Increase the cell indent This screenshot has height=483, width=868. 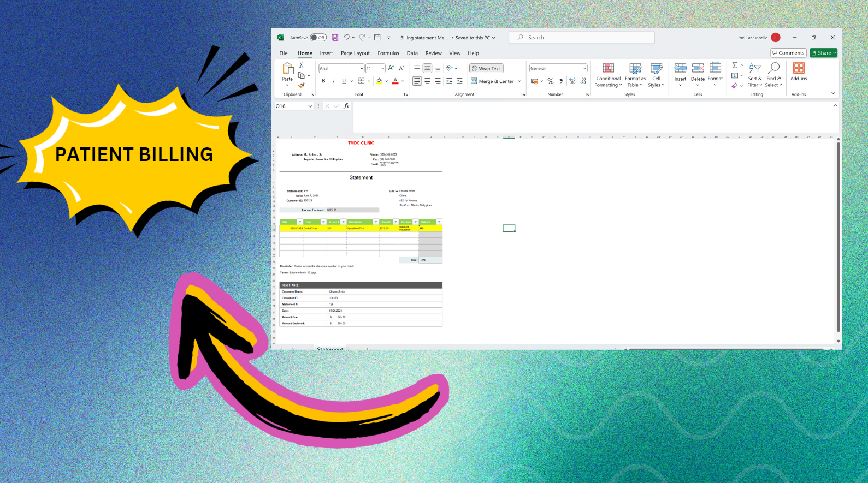click(x=459, y=81)
